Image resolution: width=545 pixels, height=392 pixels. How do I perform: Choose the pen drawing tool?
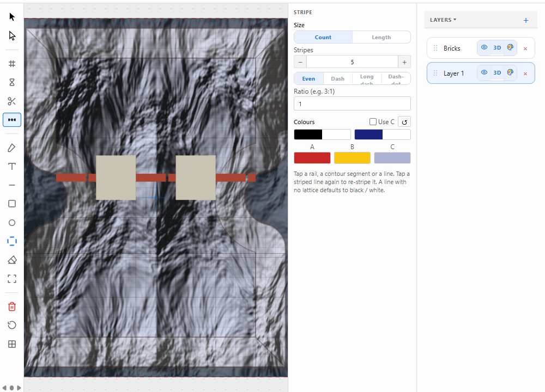click(12, 148)
